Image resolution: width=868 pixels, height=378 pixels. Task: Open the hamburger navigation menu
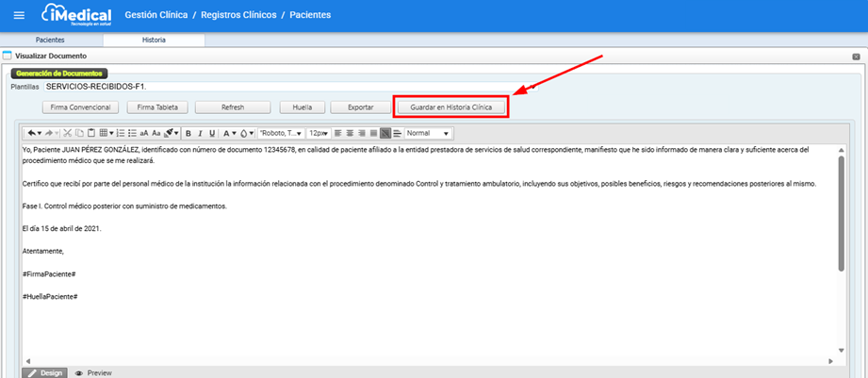pyautogui.click(x=19, y=15)
